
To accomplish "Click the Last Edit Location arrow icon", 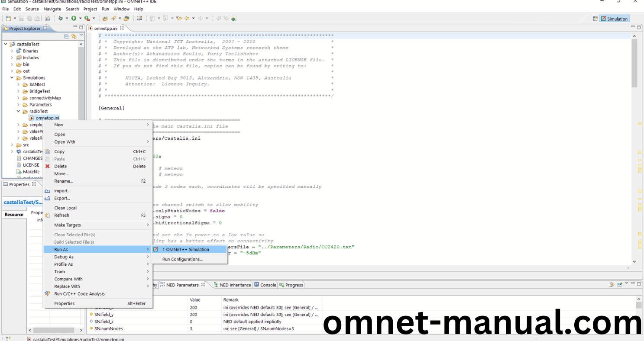I will (x=179, y=18).
